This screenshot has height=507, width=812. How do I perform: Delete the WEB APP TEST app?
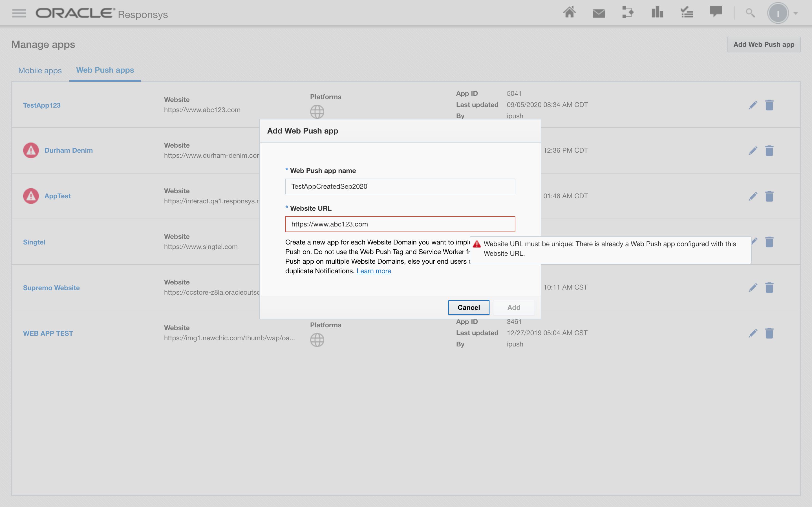[769, 333]
